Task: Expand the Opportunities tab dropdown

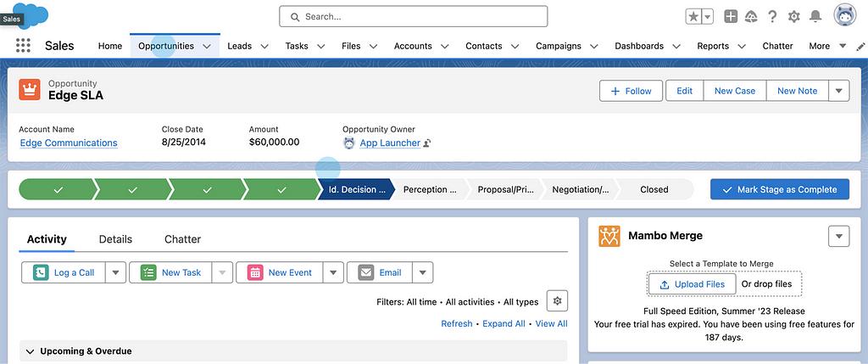Action: pos(207,46)
